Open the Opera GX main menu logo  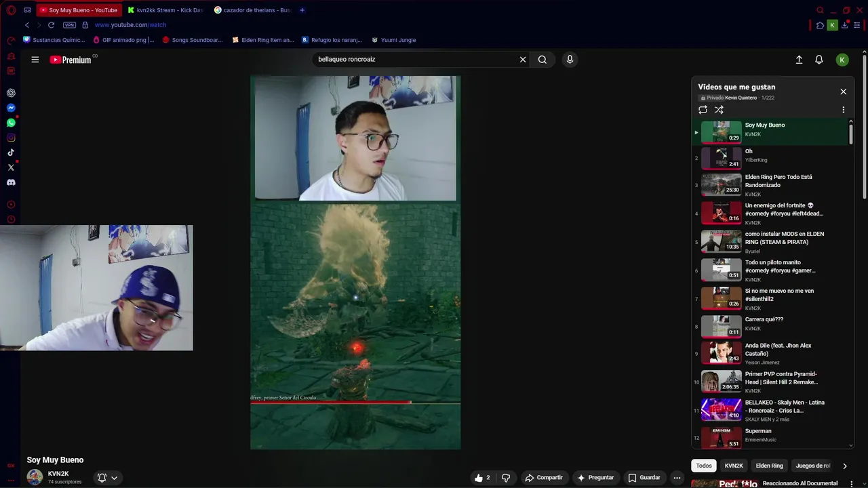click(11, 10)
